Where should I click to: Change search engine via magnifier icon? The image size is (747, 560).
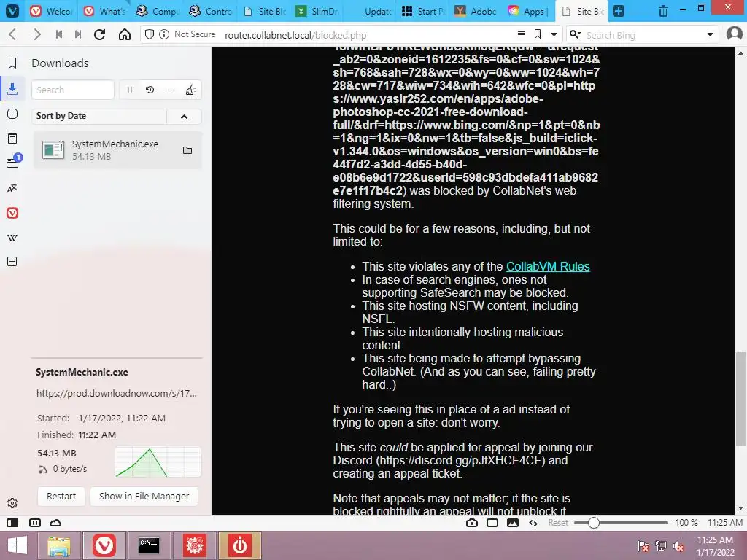point(575,34)
